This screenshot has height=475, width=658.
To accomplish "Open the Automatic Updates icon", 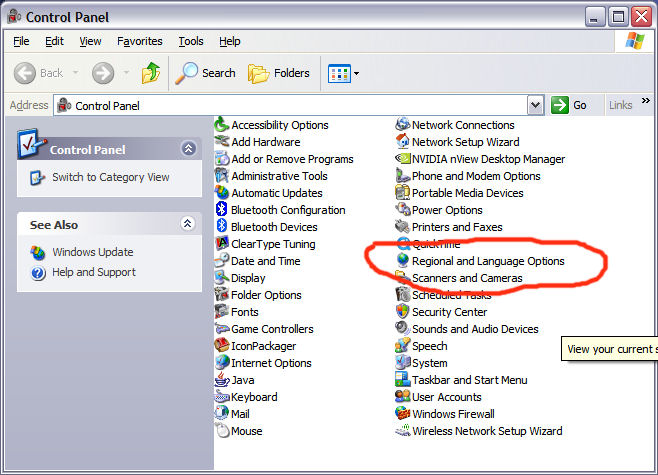I will coord(221,193).
